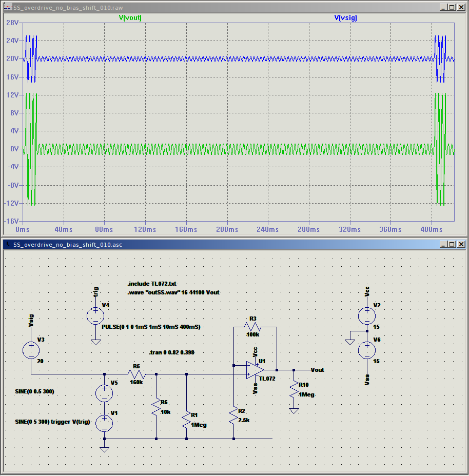This screenshot has height=476, width=469.
Task: Select voltage source V1 symbol
Action: point(104,424)
